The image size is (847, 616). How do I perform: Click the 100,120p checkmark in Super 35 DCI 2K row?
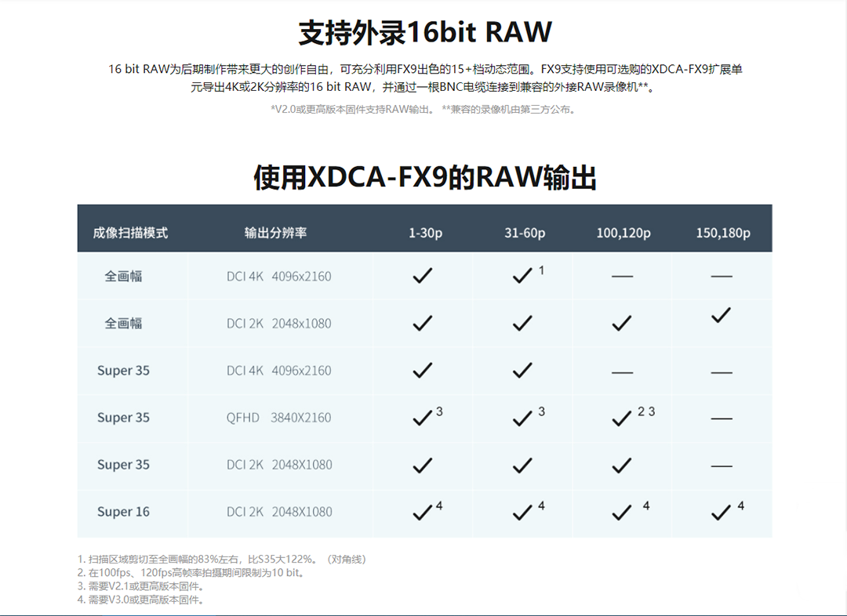pyautogui.click(x=622, y=466)
